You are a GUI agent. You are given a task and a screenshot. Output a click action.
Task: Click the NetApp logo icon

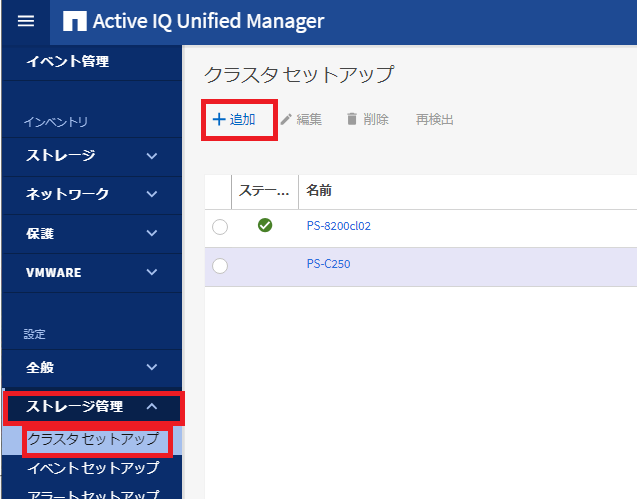coord(75,21)
